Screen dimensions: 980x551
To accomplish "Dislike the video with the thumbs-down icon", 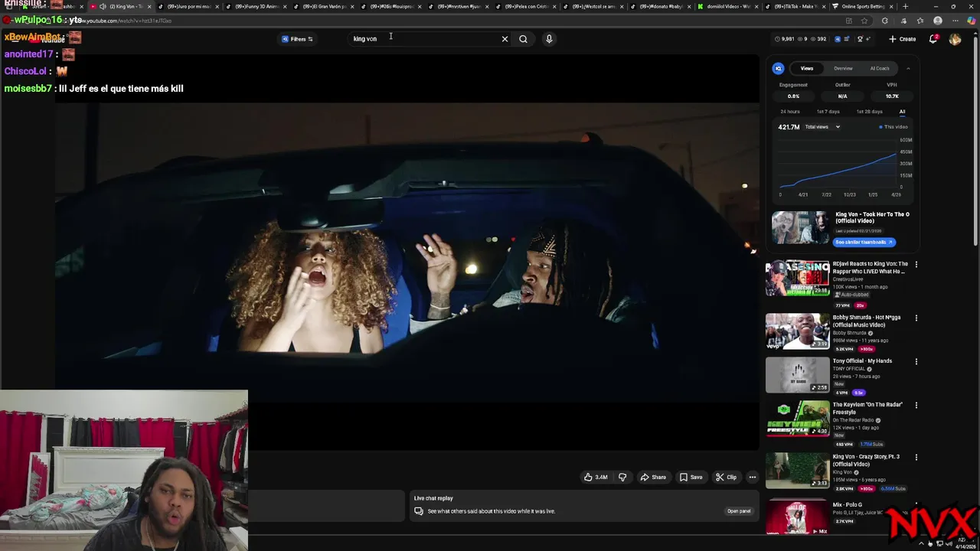I will [x=622, y=478].
